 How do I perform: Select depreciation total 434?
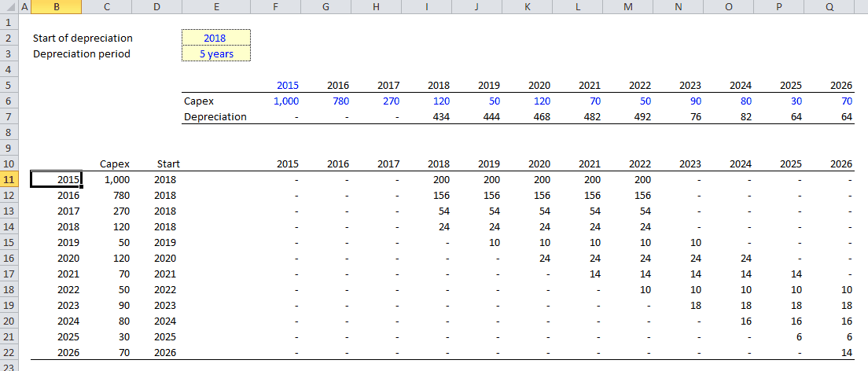(x=442, y=117)
